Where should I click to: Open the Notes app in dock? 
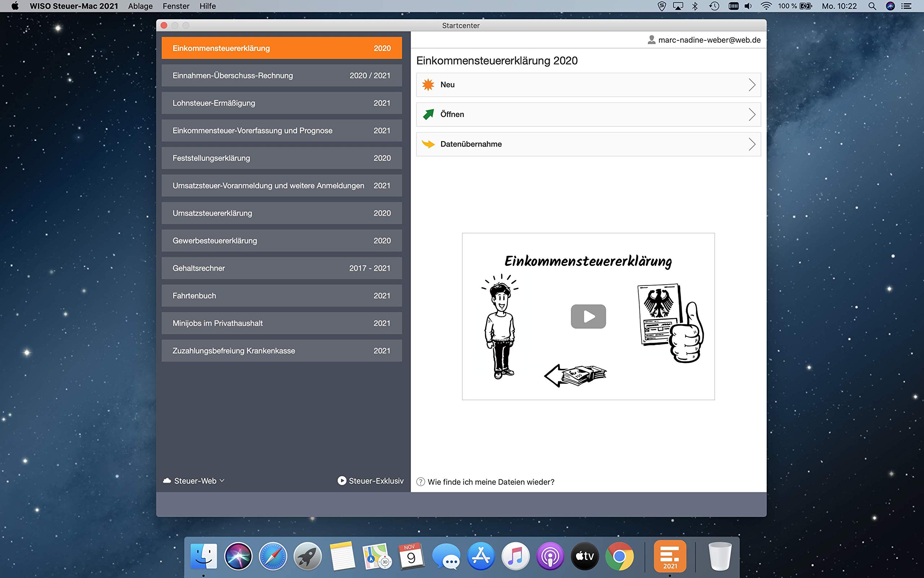(x=342, y=556)
